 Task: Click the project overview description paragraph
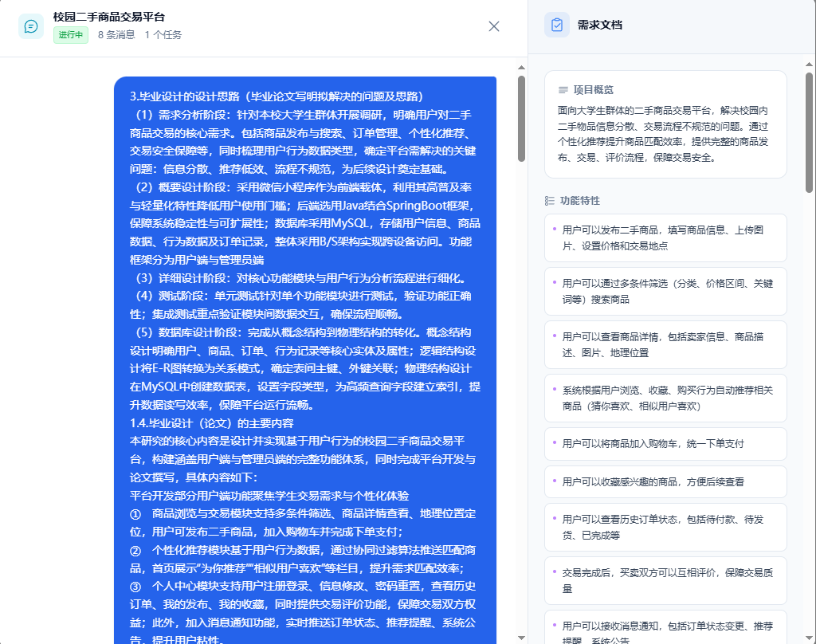(663, 134)
